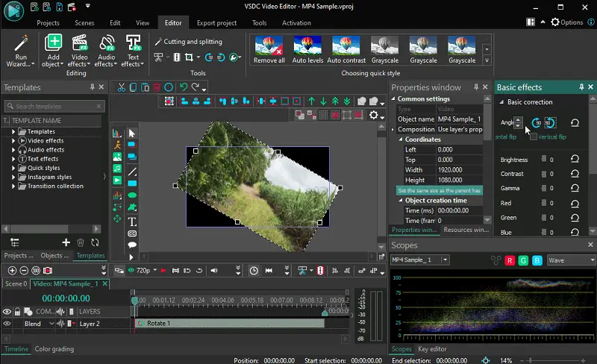Expand the Video effects tree item

point(14,140)
